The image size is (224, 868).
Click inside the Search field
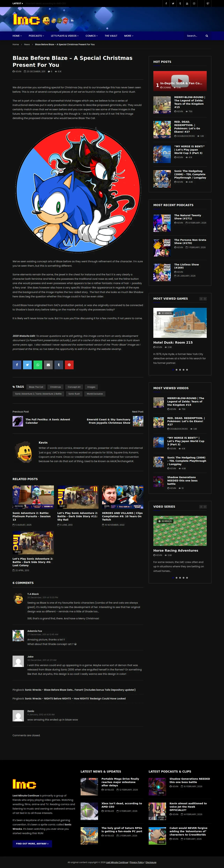click(195, 36)
